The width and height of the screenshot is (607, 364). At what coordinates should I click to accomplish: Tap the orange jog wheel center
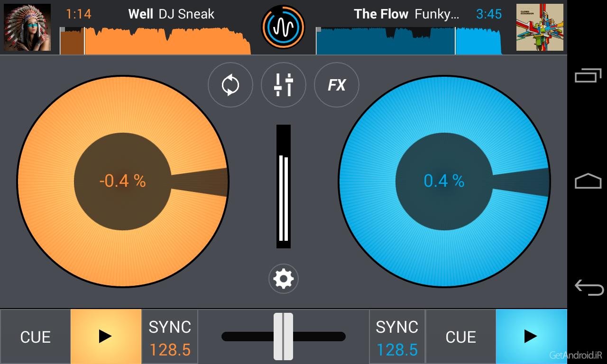(122, 181)
